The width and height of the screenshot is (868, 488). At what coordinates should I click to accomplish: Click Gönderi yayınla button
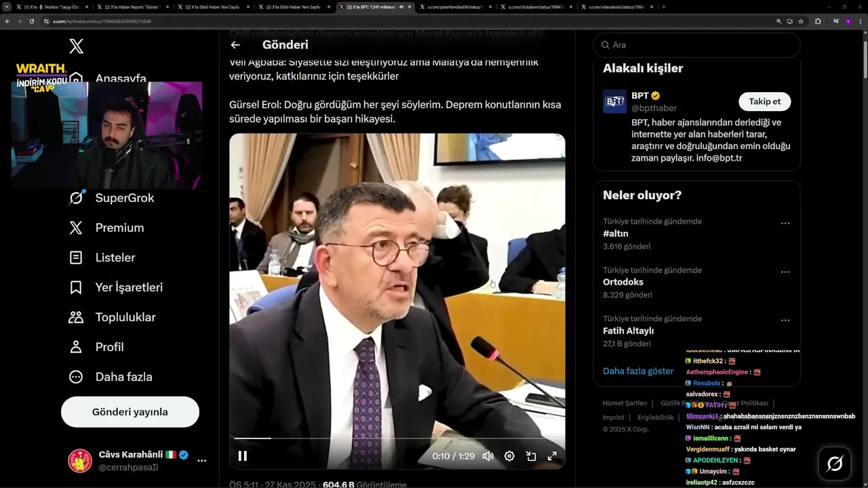click(130, 412)
